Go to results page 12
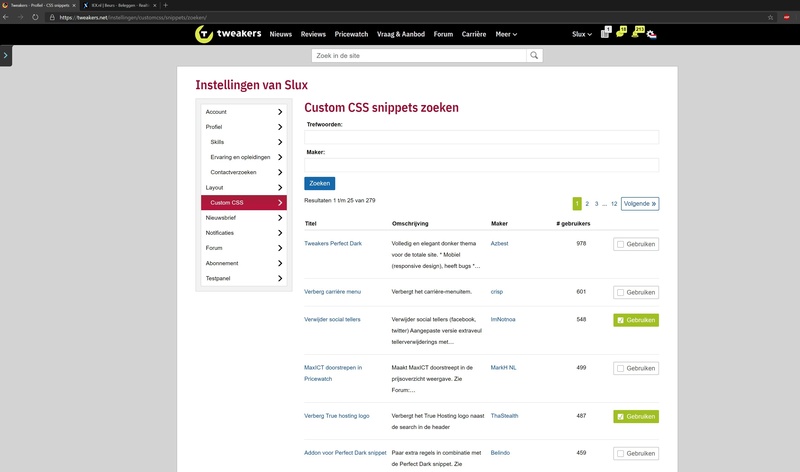Viewport: 800px width, 472px height. (614, 204)
